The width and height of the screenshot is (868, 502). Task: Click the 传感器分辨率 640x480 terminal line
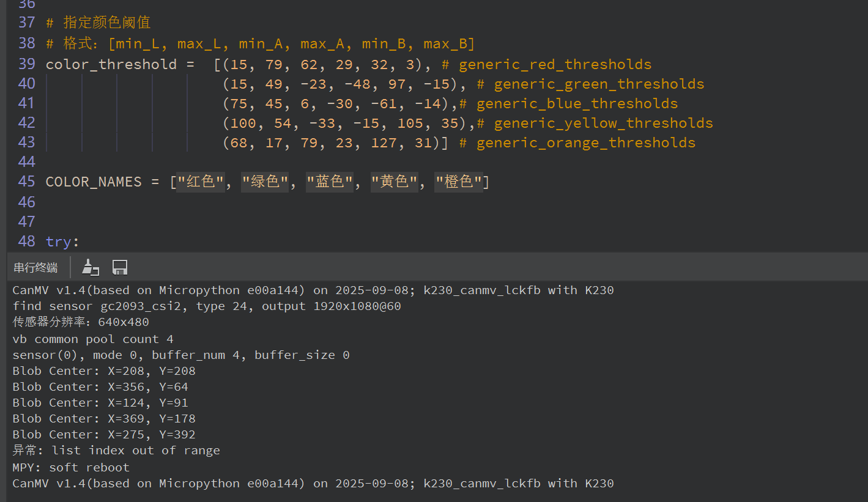pyautogui.click(x=81, y=322)
